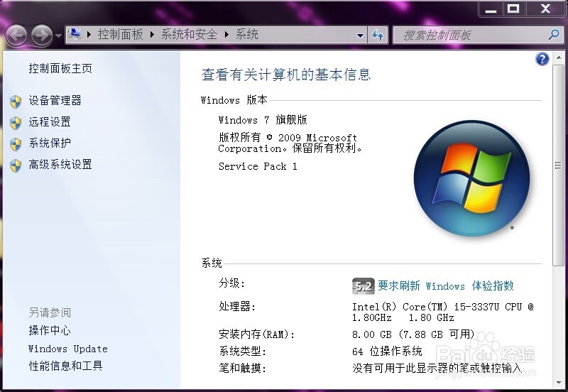Image resolution: width=568 pixels, height=392 pixels.
Task: Click the scrollbar up arrow
Action: point(559,58)
